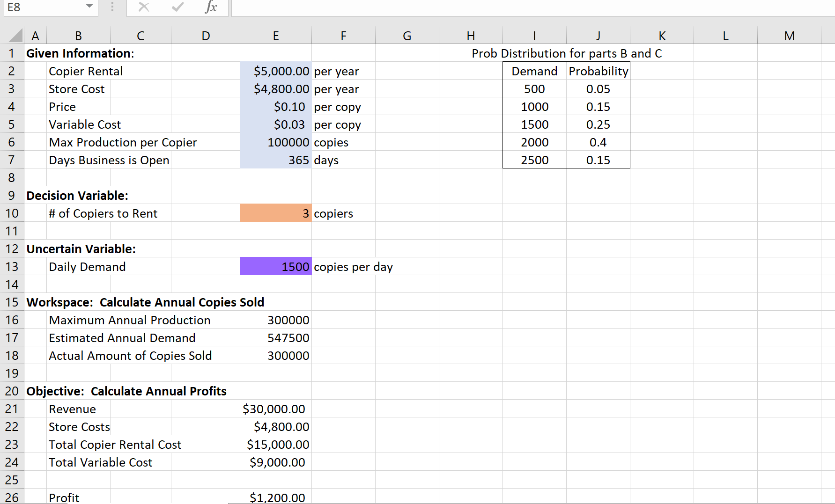835x504 pixels.
Task: Click the Estimated Annual Demand value 547500
Action: [x=288, y=337]
